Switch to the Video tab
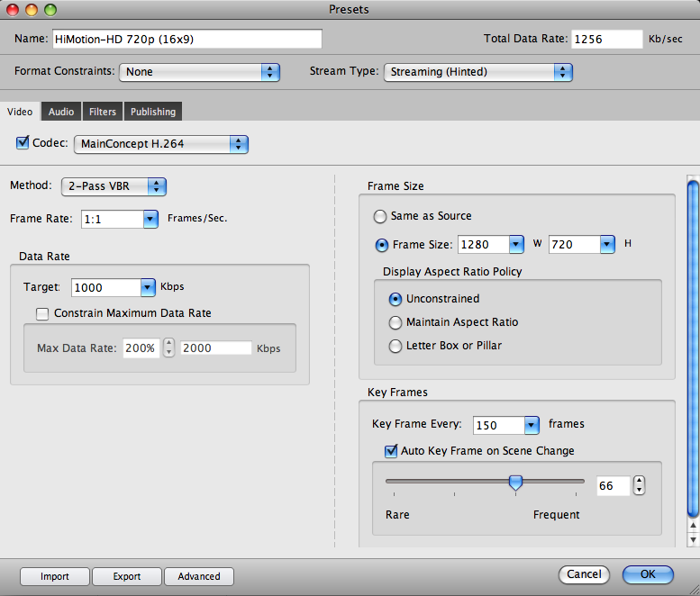This screenshot has height=596, width=700. (x=20, y=112)
